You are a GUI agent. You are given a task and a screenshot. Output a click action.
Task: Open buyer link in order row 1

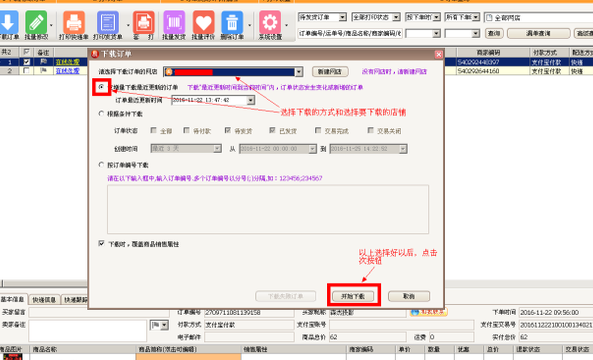tap(68, 62)
